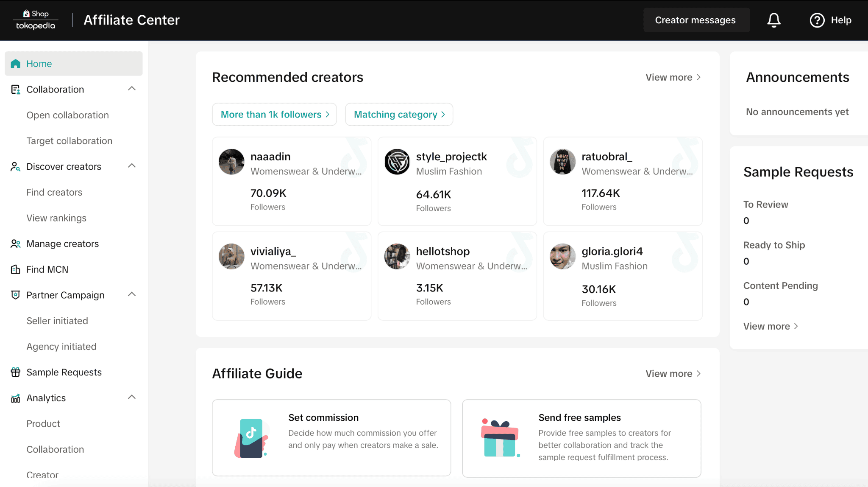Open Sample Requests in sidebar
The width and height of the screenshot is (868, 487).
point(64,372)
